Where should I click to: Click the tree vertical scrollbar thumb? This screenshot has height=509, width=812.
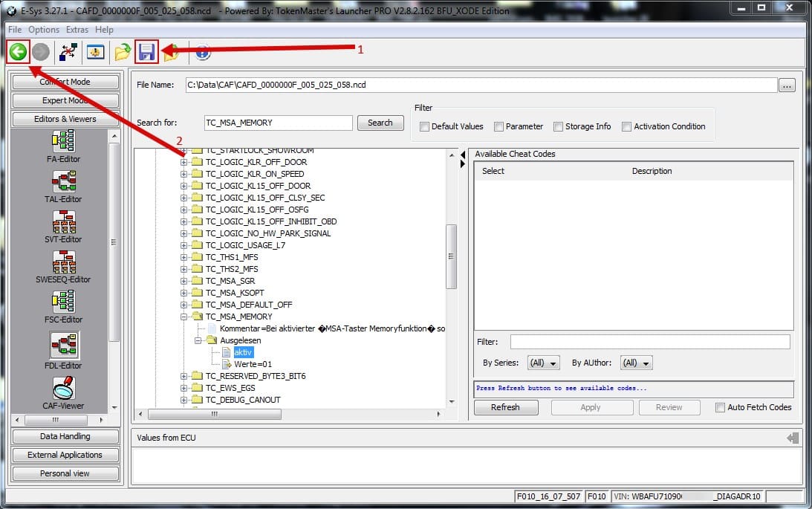pos(451,256)
